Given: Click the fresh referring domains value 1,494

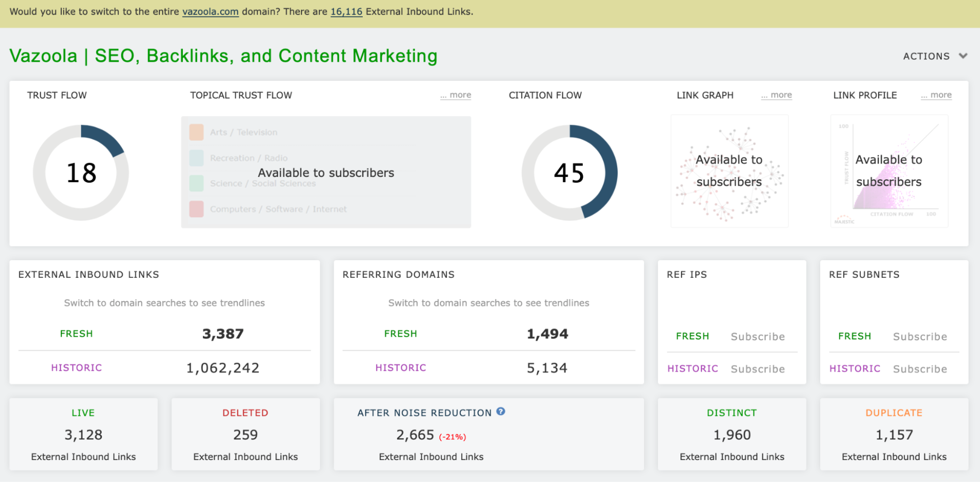Looking at the screenshot, I should point(548,334).
